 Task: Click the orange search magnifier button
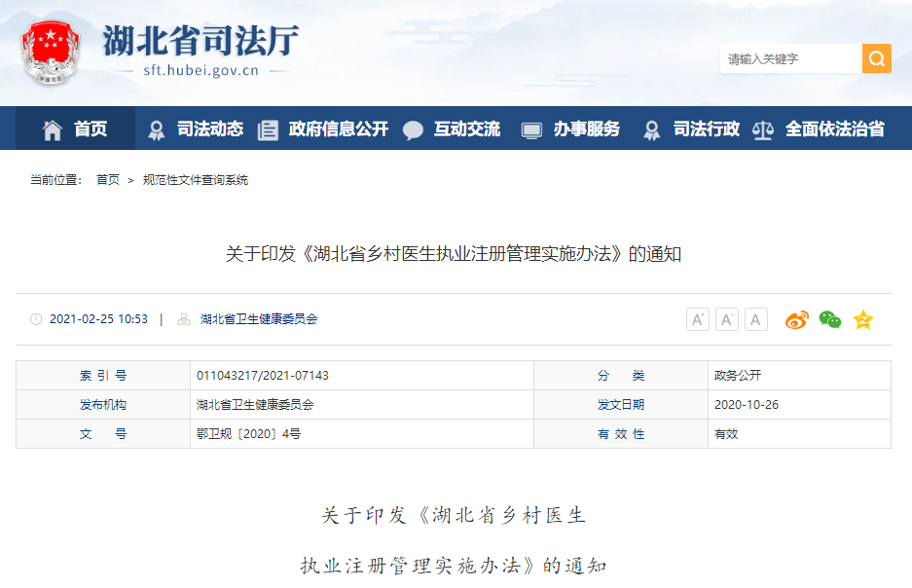[x=876, y=58]
